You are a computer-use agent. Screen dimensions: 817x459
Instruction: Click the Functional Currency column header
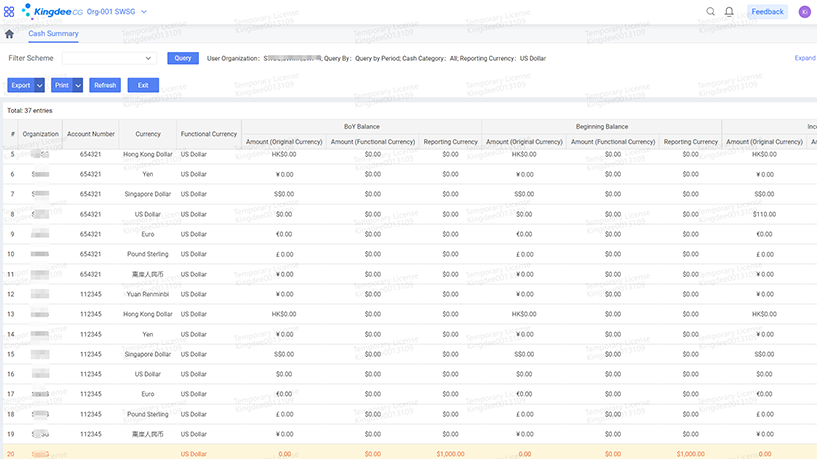pos(208,134)
